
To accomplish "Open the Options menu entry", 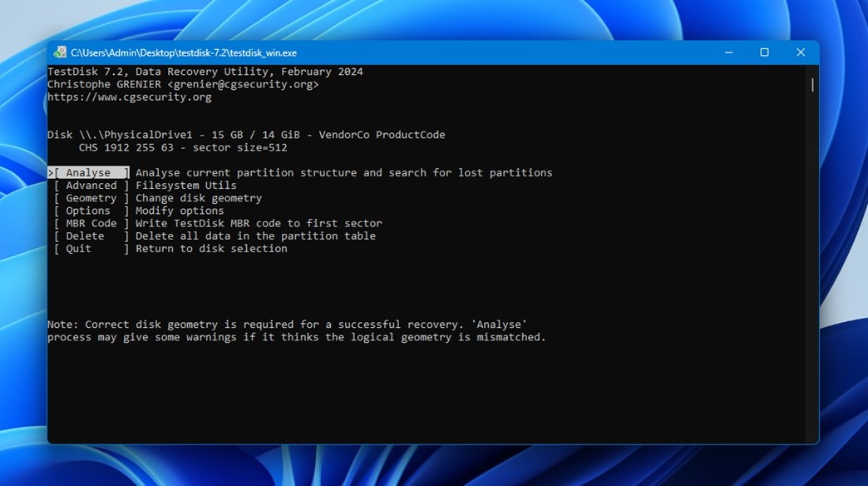I will point(91,211).
